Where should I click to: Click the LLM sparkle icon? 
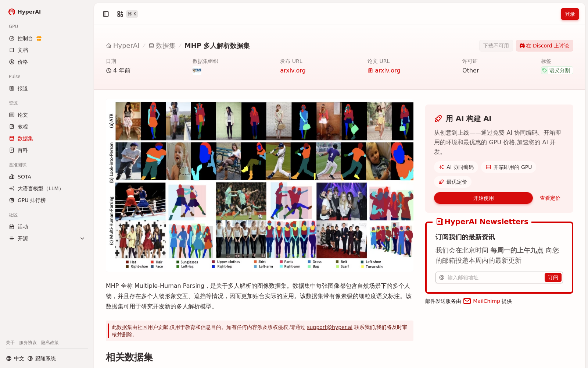point(12,188)
